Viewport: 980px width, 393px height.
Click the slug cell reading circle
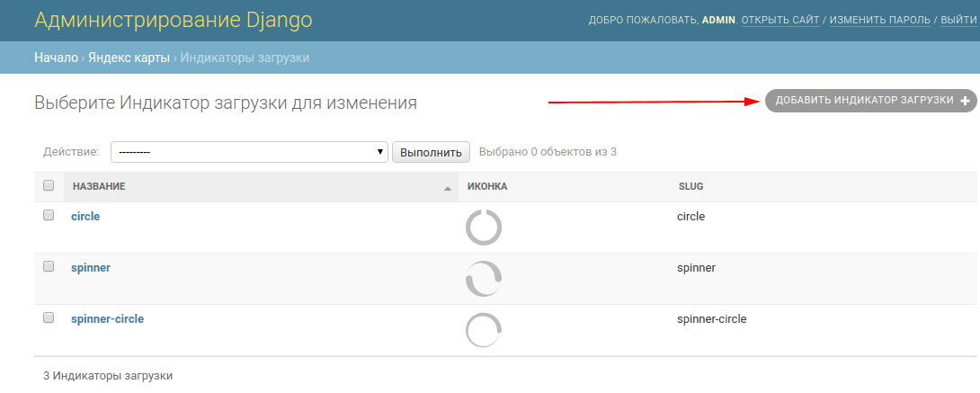[x=690, y=217]
